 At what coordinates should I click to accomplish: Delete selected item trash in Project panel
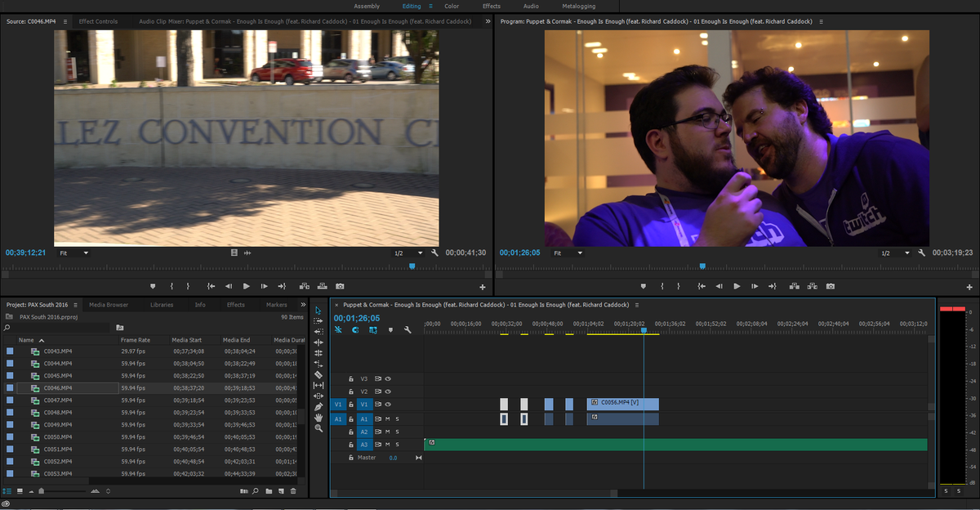[x=293, y=491]
